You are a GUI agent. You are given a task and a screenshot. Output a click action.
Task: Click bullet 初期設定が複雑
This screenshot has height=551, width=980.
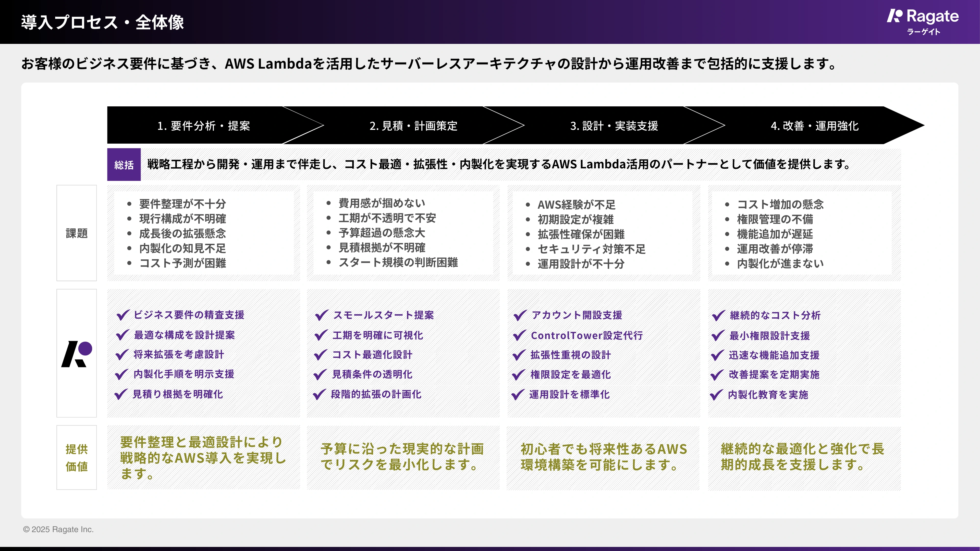coord(575,219)
